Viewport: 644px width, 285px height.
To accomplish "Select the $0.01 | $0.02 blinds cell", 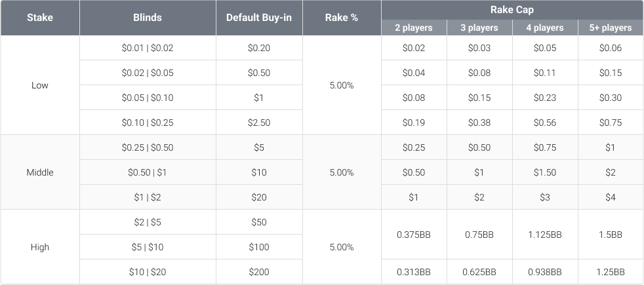I will point(148,48).
